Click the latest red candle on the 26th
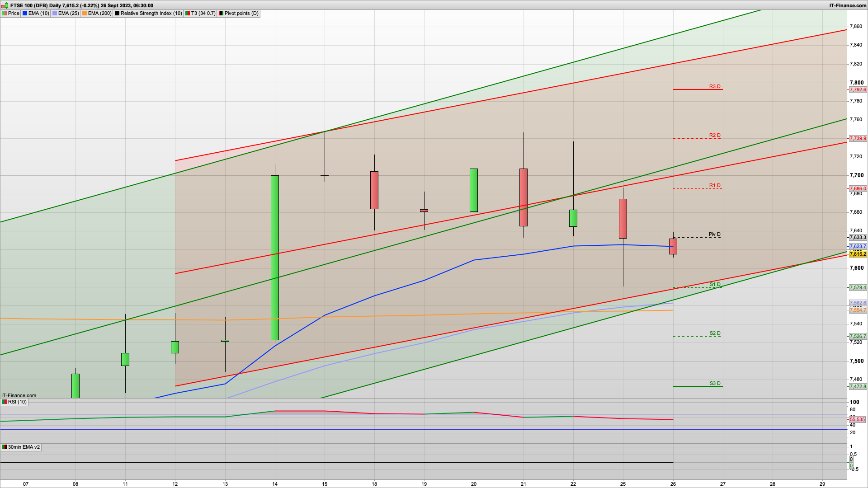868x488 pixels. (x=673, y=246)
